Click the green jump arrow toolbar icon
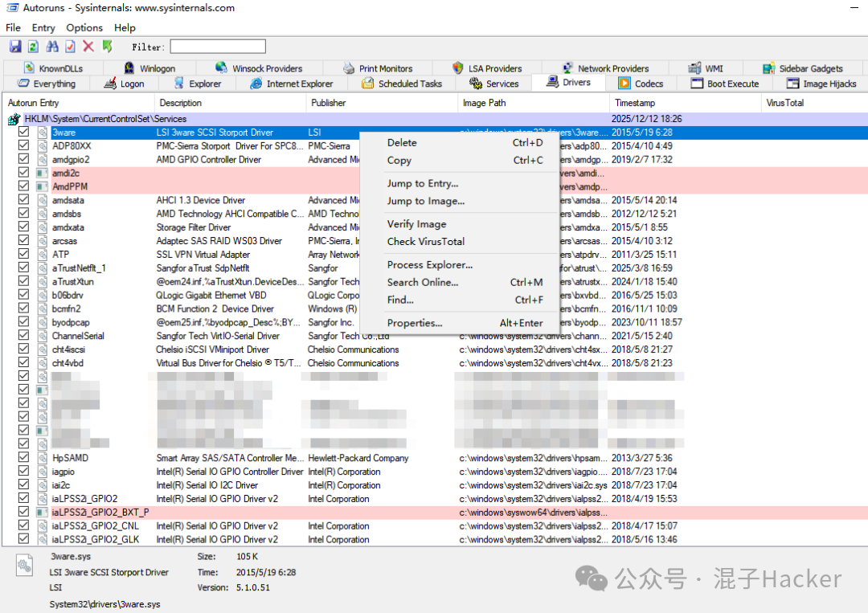 107,46
